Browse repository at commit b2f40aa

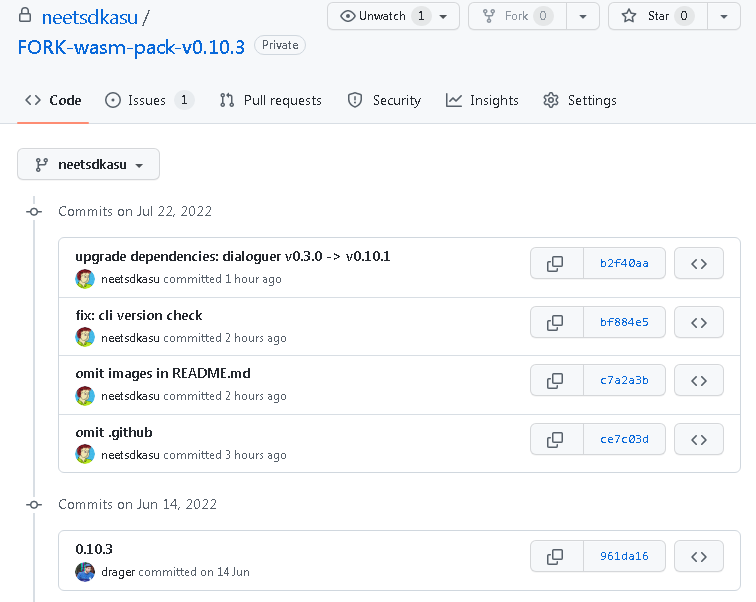pyautogui.click(x=699, y=263)
